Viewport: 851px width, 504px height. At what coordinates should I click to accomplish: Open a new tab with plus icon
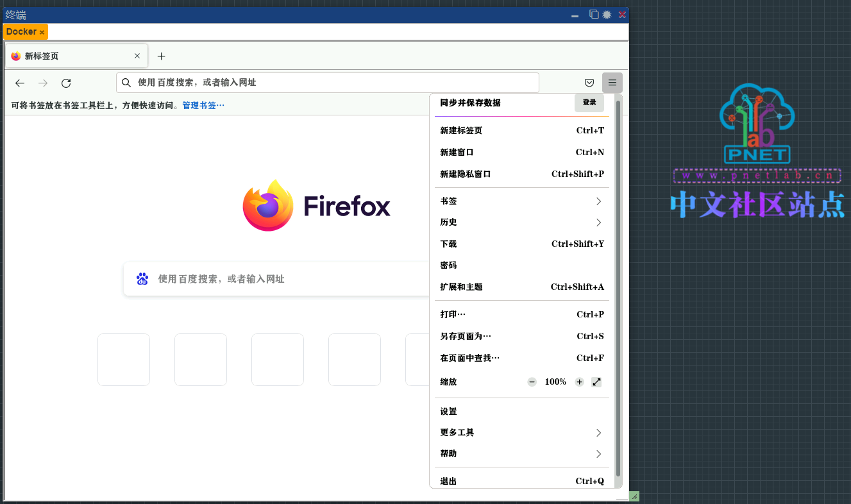coord(161,56)
